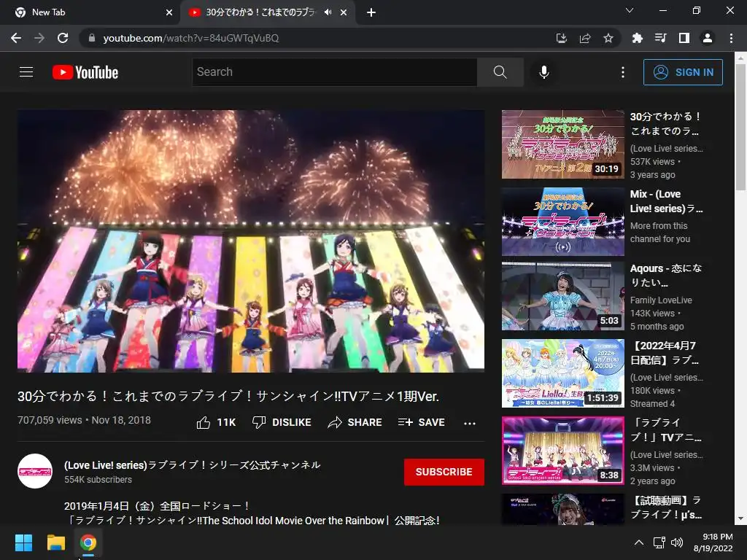Toggle Chrome side panel
Image resolution: width=747 pixels, height=560 pixels.
684,38
